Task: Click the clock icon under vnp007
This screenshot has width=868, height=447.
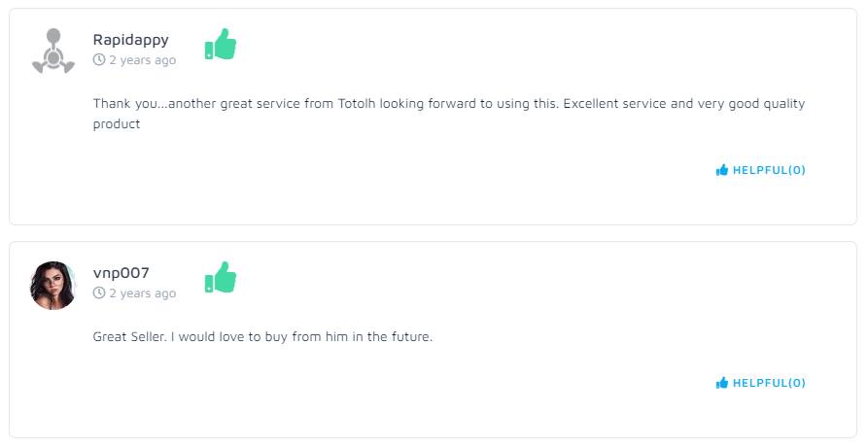Action: pos(99,293)
